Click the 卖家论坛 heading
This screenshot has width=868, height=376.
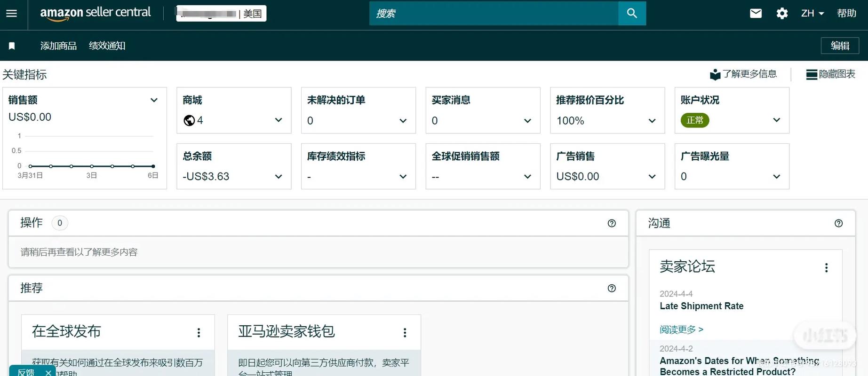pos(687,266)
